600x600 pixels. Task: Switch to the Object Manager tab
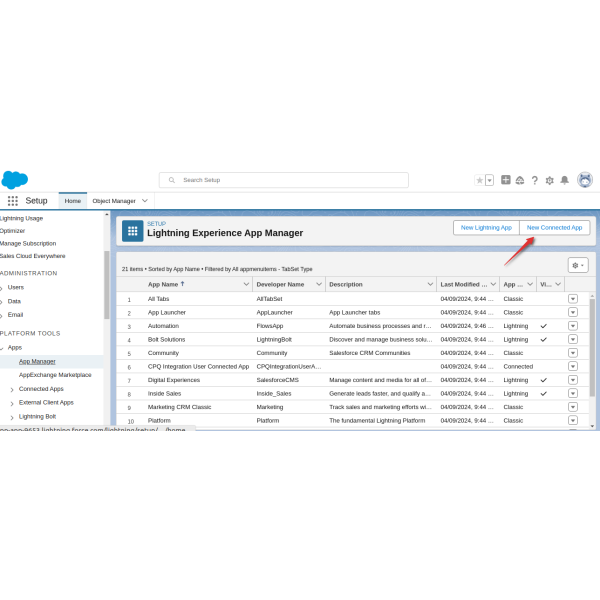114,201
